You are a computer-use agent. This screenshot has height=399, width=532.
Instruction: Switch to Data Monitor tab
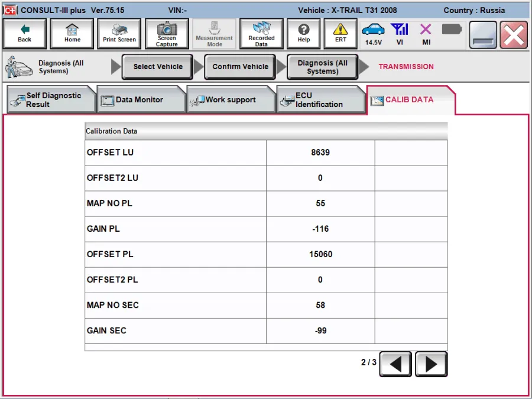point(141,100)
